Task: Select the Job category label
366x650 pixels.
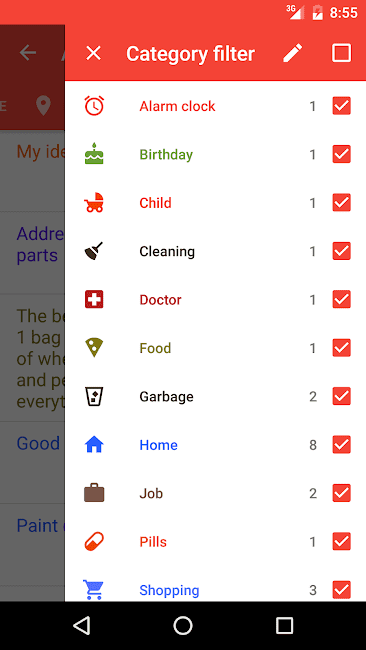Action: pos(151,493)
